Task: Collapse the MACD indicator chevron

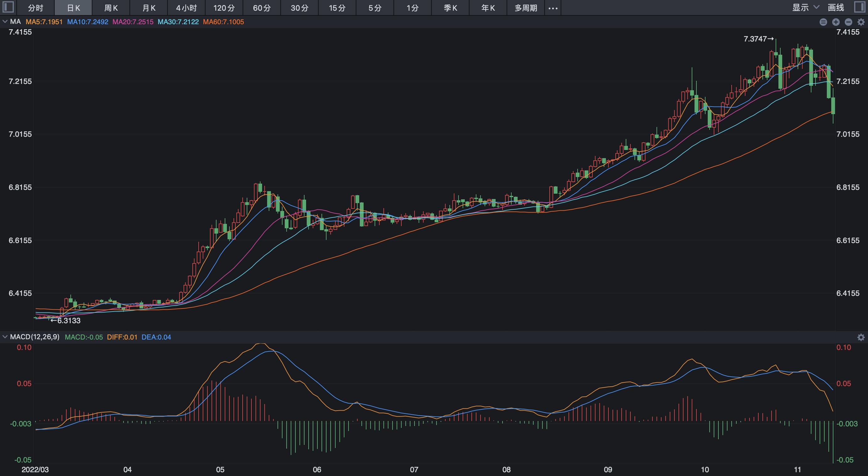Action: [x=5, y=337]
